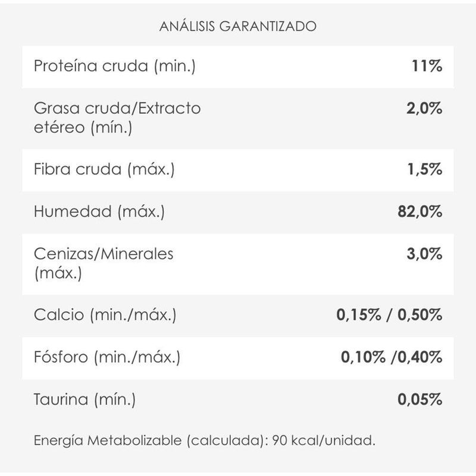Click the 11% protein value
The width and height of the screenshot is (476, 476).
click(427, 65)
